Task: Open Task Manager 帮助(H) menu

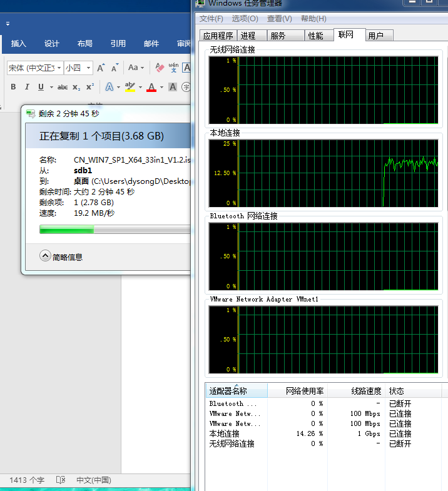Action: 313,19
